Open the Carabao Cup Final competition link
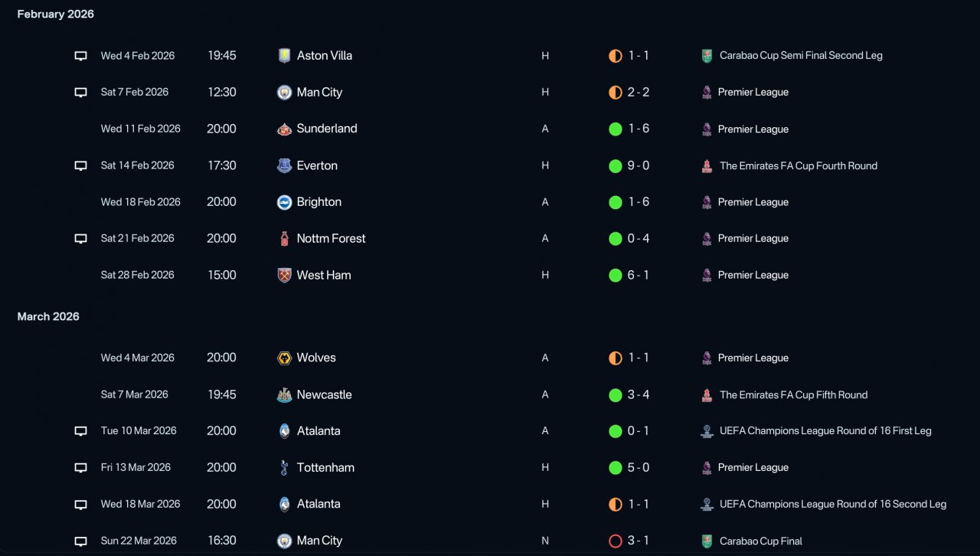980x556 pixels. (761, 541)
